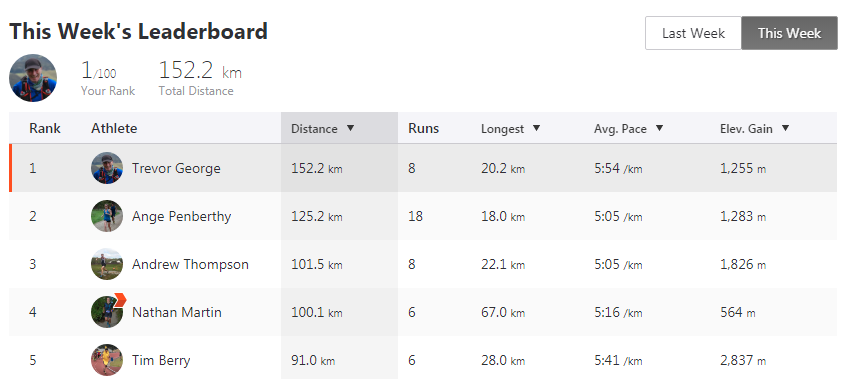Image resolution: width=855 pixels, height=379 pixels.
Task: Open Andrew Thompson's avatar thumbnail
Action: tap(107, 264)
